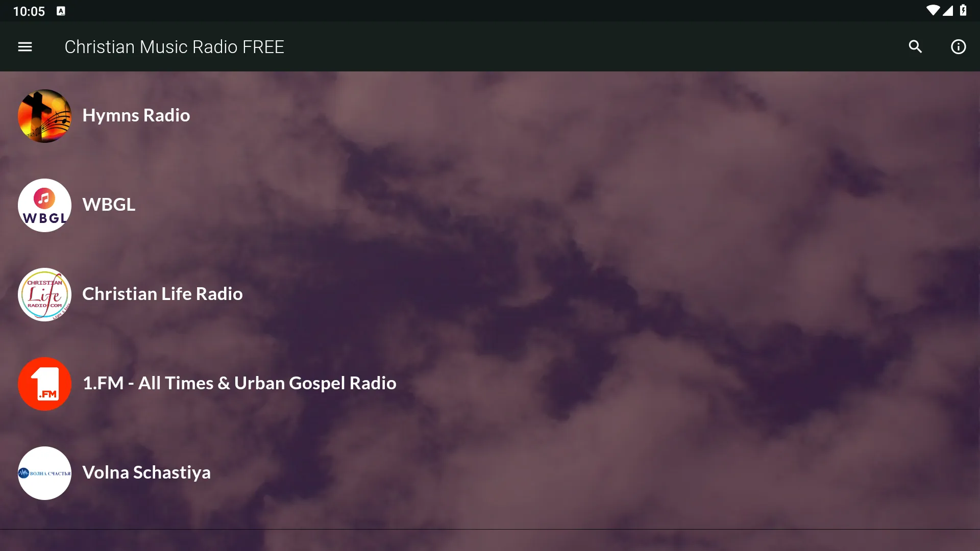Select the 1.FM Gospel Radio icon
Screen dimensions: 980x551
pos(44,383)
